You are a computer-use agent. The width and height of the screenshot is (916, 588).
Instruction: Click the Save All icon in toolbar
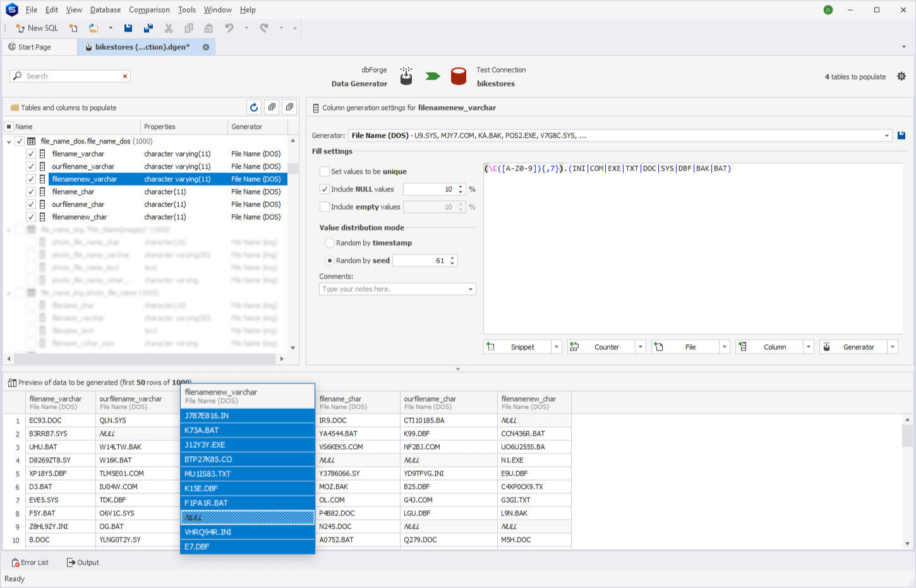tap(148, 28)
